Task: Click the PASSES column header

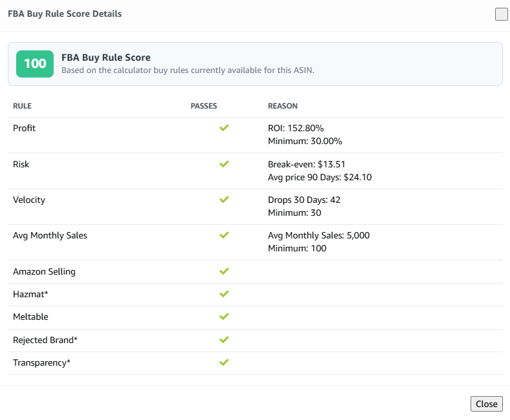Action: pos(204,106)
